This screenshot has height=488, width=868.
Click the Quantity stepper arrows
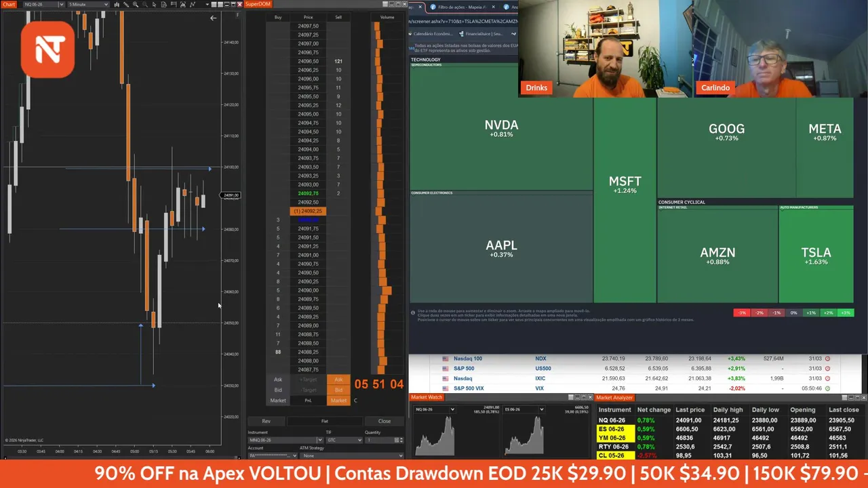(401, 440)
